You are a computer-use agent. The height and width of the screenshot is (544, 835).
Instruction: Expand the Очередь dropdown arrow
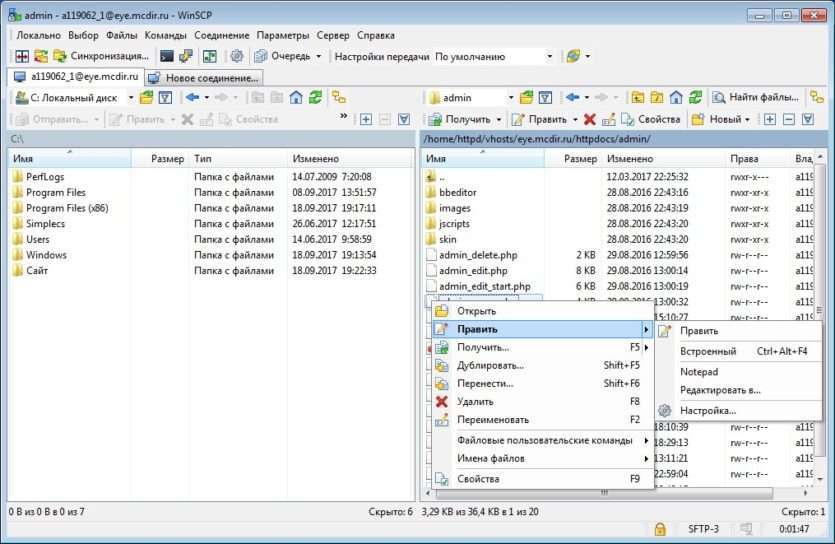click(x=318, y=56)
